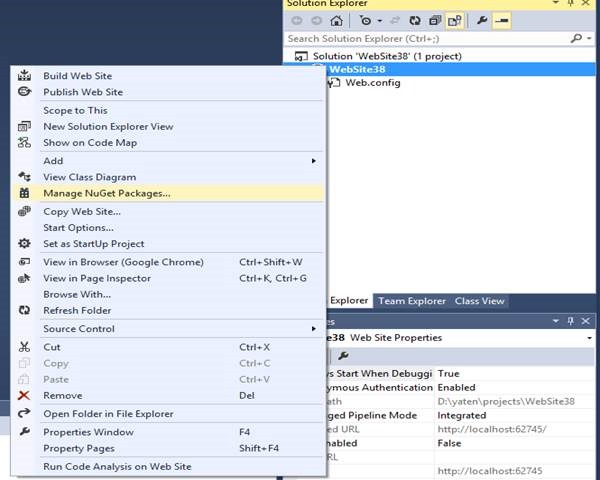Expand the Add submenu

pyautogui.click(x=168, y=161)
